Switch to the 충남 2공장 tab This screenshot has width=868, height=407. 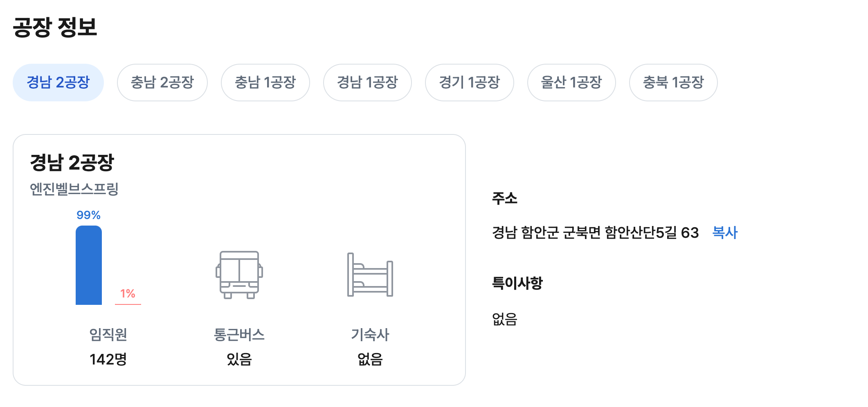pos(162,83)
